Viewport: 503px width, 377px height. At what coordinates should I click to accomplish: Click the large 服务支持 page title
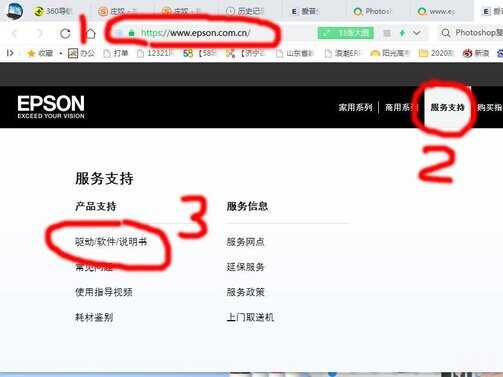[104, 178]
